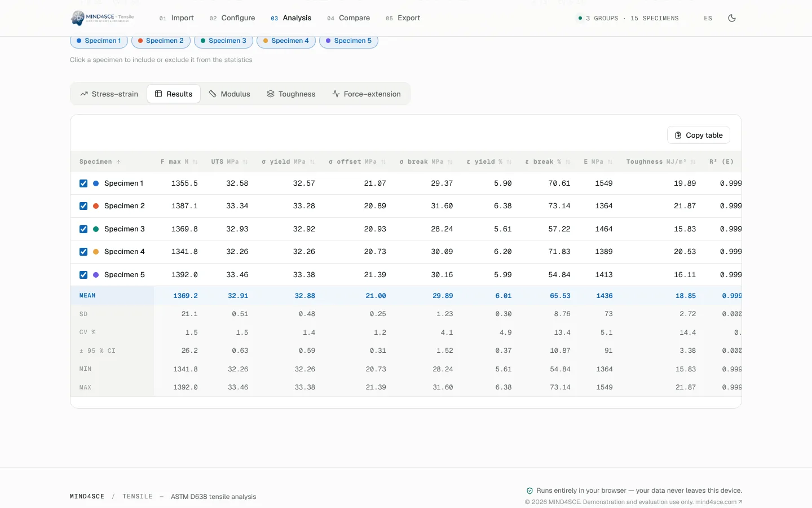Viewport: 812px width, 508px height.
Task: Click the MEAN row label
Action: [87, 296]
